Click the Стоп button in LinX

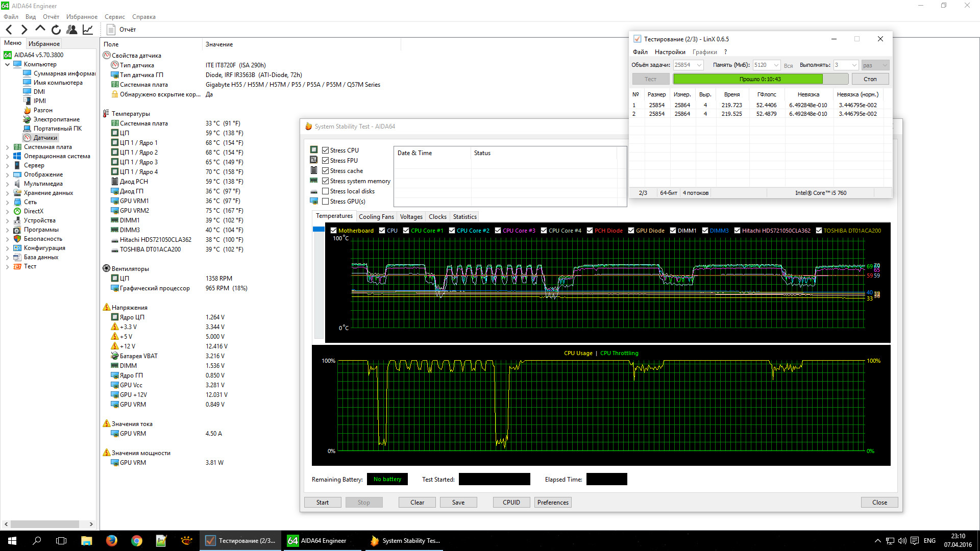(870, 79)
